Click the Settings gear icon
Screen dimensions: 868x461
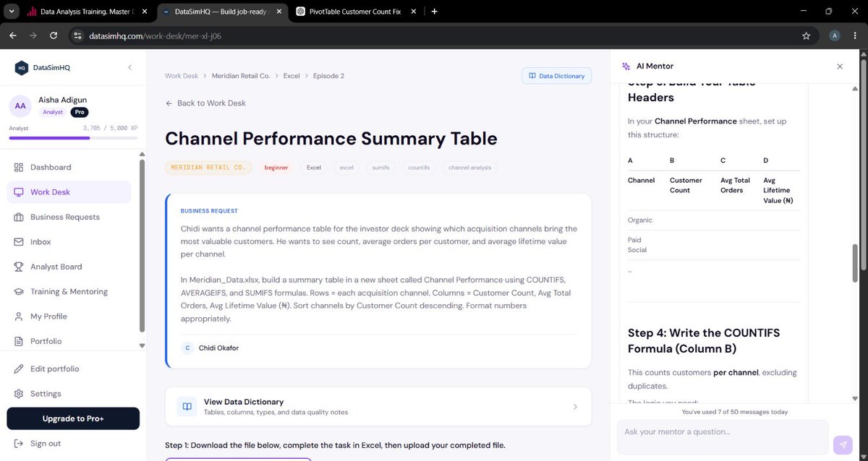coord(18,394)
